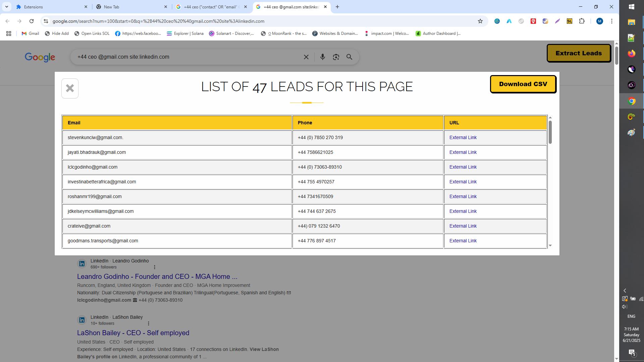This screenshot has height=362, width=644.
Task: Reload the current page
Action: click(32, 21)
